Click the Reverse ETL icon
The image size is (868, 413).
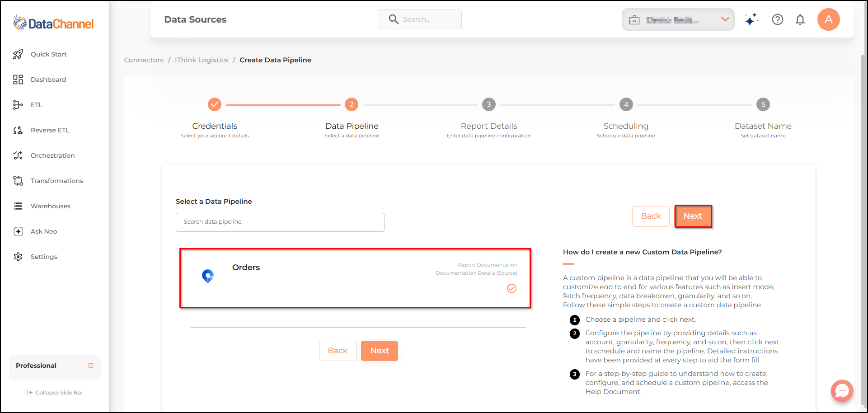18,130
